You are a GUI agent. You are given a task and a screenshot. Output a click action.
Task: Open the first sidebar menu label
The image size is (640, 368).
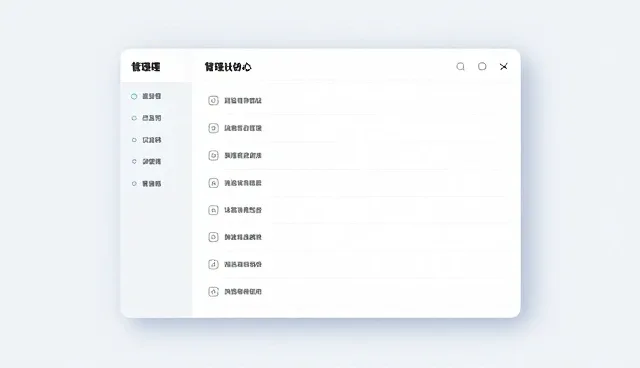151,96
